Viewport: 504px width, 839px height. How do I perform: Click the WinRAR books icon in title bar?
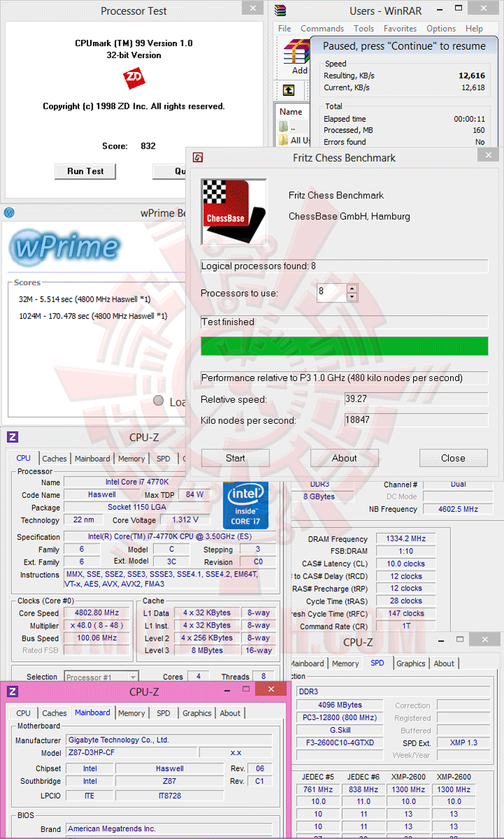point(280,11)
